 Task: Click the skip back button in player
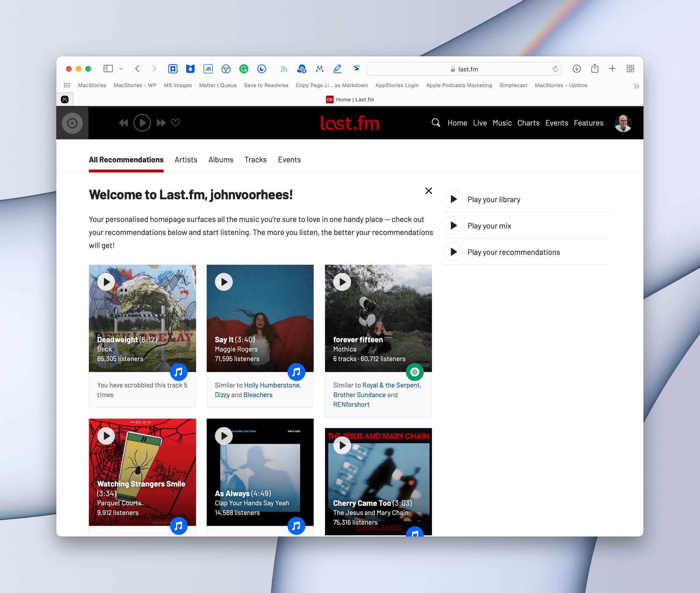(123, 122)
